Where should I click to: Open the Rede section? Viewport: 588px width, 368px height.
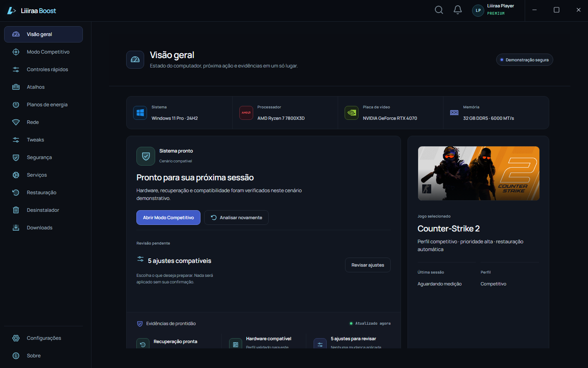[43, 122]
